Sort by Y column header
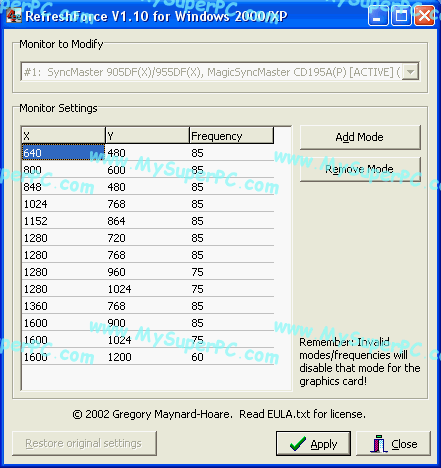Viewport: 441px width, 468px height. point(147,135)
